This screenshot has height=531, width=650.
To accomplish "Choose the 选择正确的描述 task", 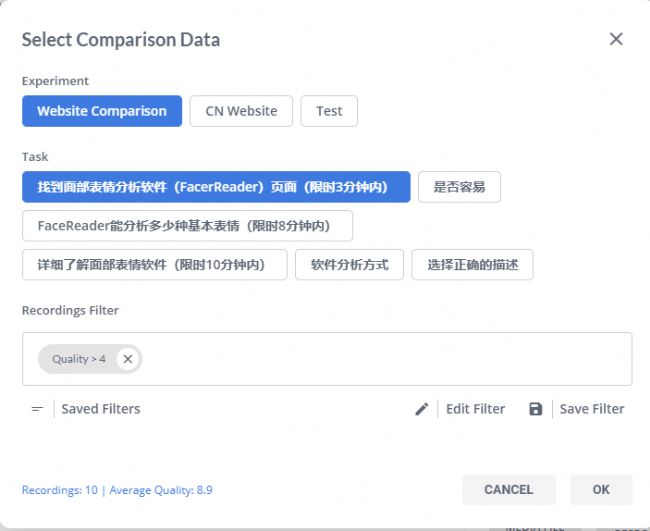I will (472, 265).
